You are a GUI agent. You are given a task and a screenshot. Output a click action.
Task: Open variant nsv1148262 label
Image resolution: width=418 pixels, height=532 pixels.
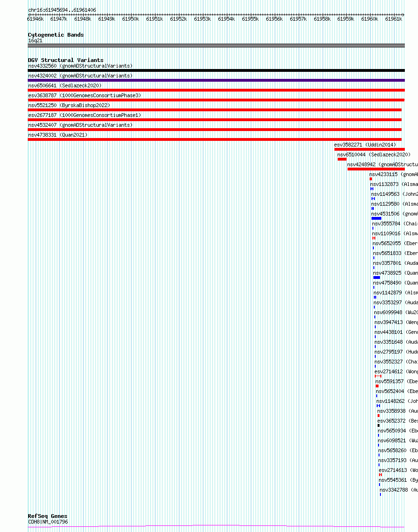point(397,401)
